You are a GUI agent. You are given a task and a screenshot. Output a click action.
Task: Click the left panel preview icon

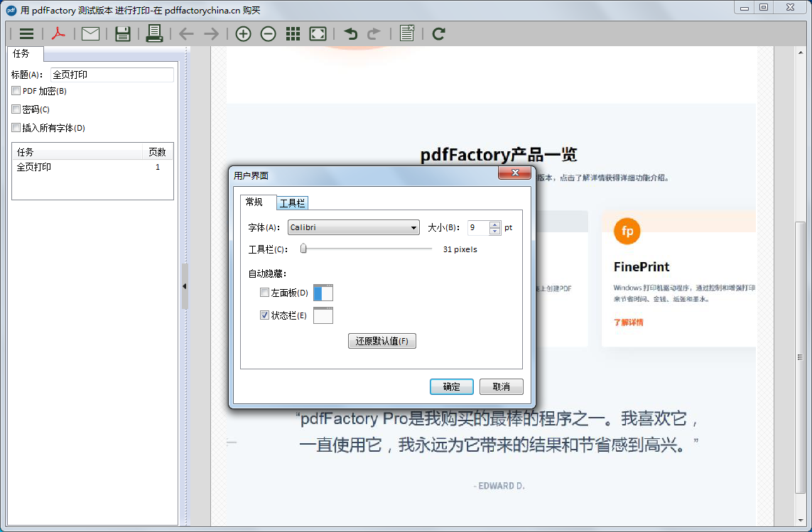(323, 293)
